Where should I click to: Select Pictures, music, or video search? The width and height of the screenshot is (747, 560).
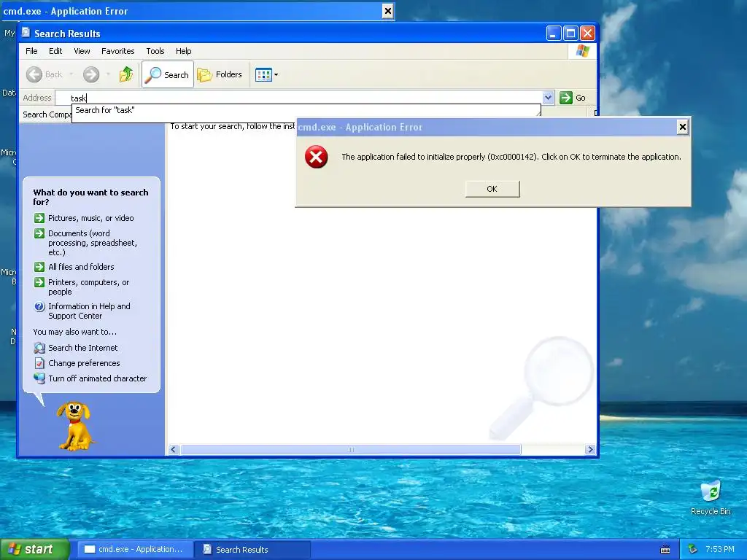90,218
